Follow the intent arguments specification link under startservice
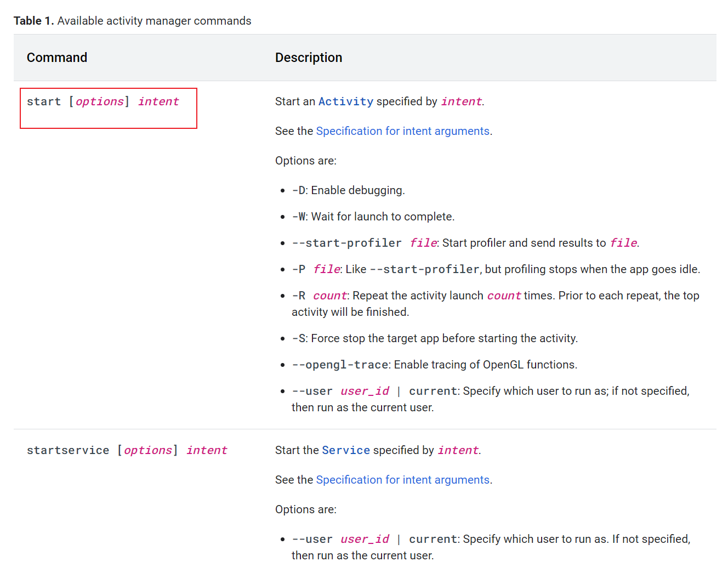 click(402, 480)
